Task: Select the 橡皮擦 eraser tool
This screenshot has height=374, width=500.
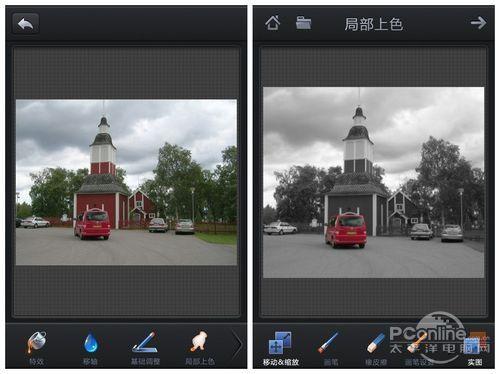Action: (376, 348)
